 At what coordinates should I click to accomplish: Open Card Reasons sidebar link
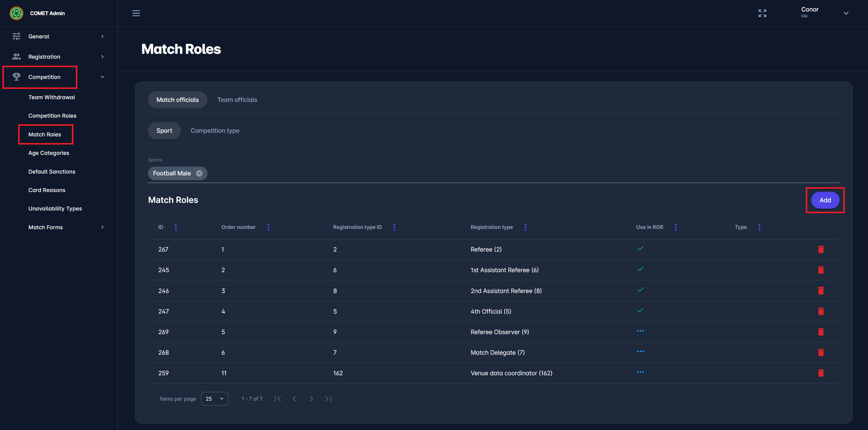pos(47,190)
